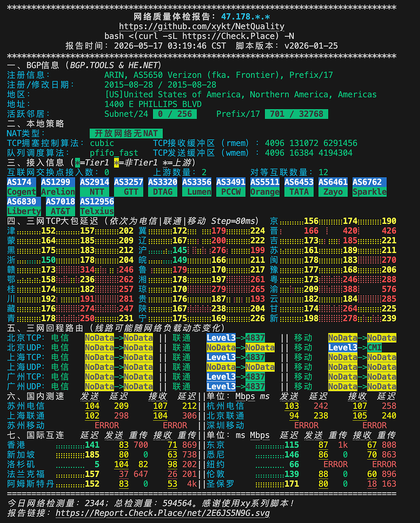
Task: Click the Telxius name badge
Action: tap(97, 211)
